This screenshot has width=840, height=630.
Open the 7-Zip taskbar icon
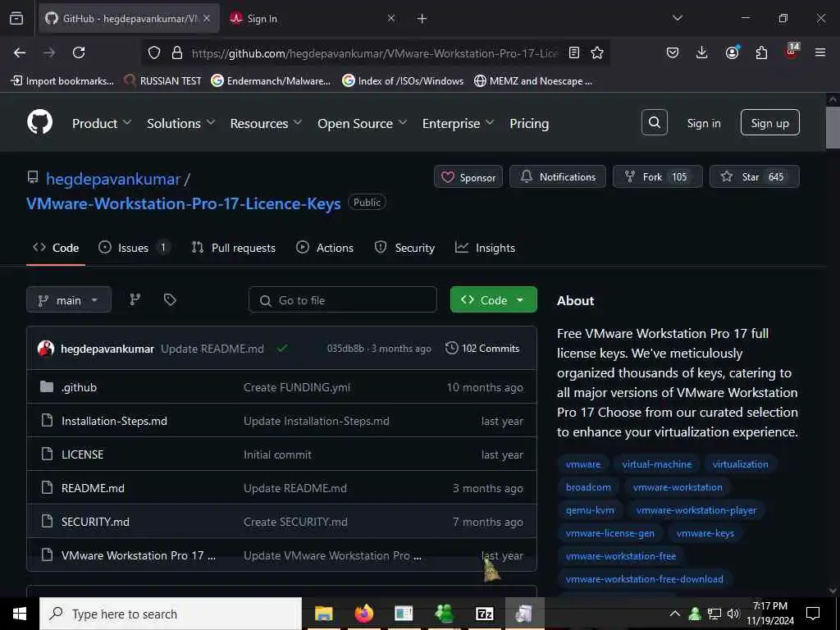click(484, 614)
